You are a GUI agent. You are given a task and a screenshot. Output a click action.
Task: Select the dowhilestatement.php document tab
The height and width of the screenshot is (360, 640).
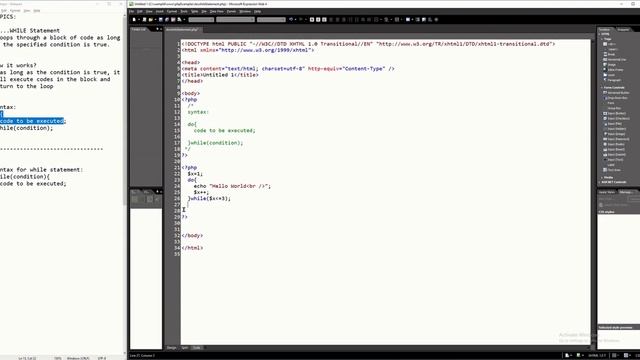pos(182,29)
